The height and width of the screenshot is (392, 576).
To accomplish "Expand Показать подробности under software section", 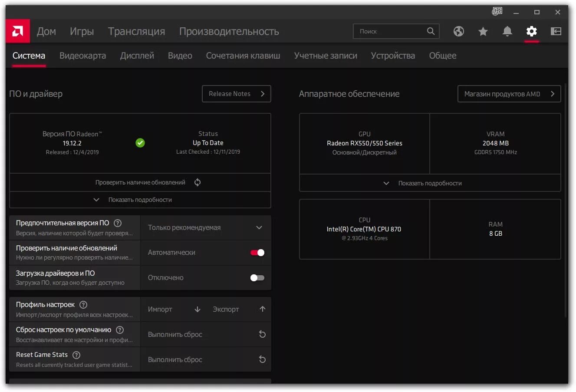I will [x=140, y=200].
